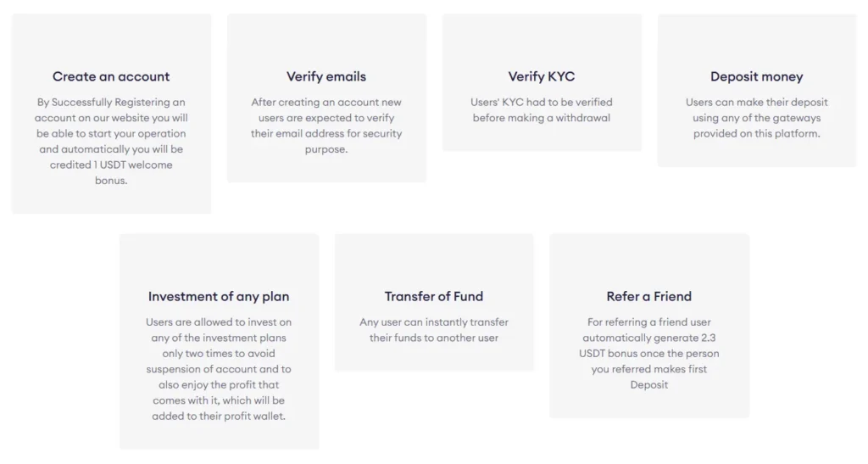Viewport: 868px width, 464px height.
Task: Click the account registration description paragraph
Action: coord(111,141)
